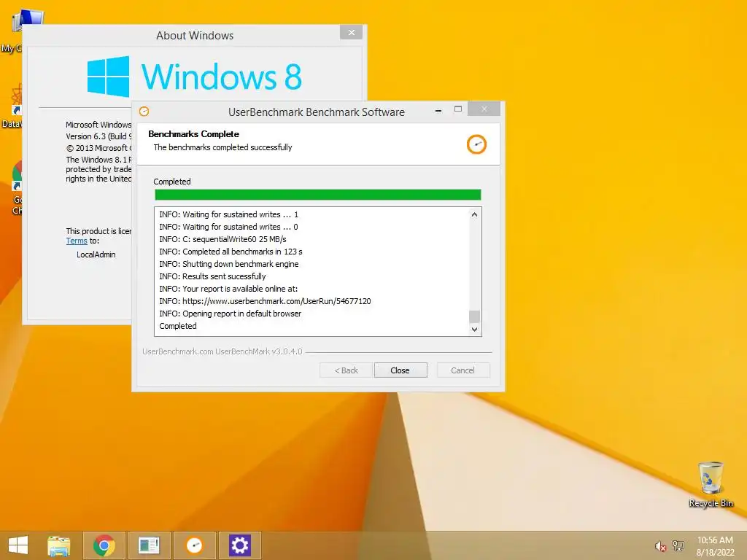This screenshot has height=560, width=747.
Task: Click the orange gauge icon in Benchmarks Complete header
Action: point(476,144)
